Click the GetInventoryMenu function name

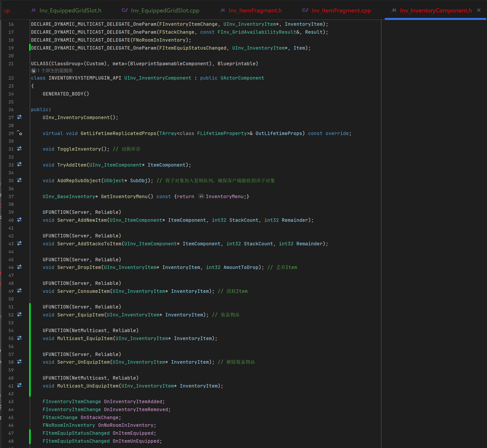(x=124, y=197)
